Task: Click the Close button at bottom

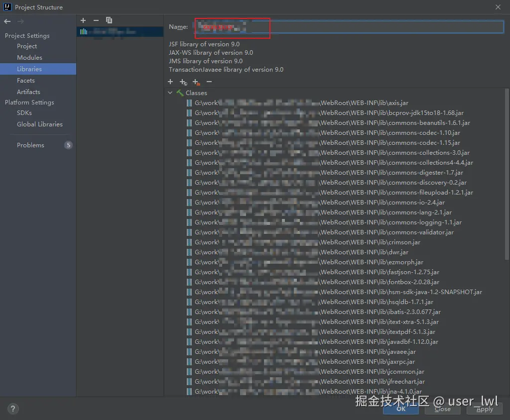Action: [443, 409]
